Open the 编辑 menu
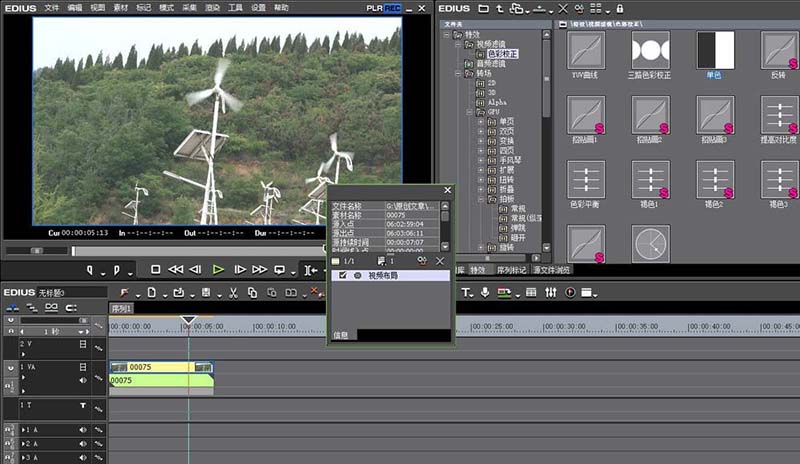The height and width of the screenshot is (464, 800). 74,8
